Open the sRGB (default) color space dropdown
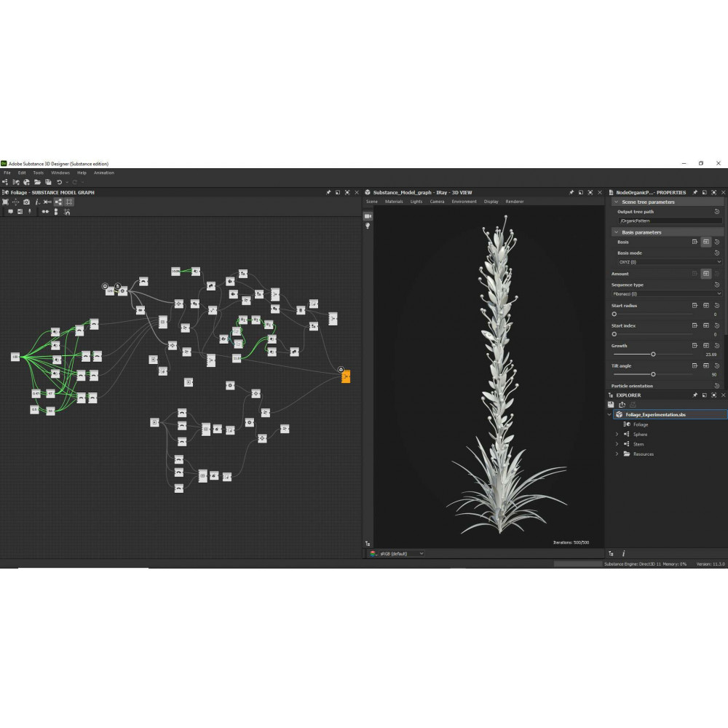 pyautogui.click(x=397, y=553)
